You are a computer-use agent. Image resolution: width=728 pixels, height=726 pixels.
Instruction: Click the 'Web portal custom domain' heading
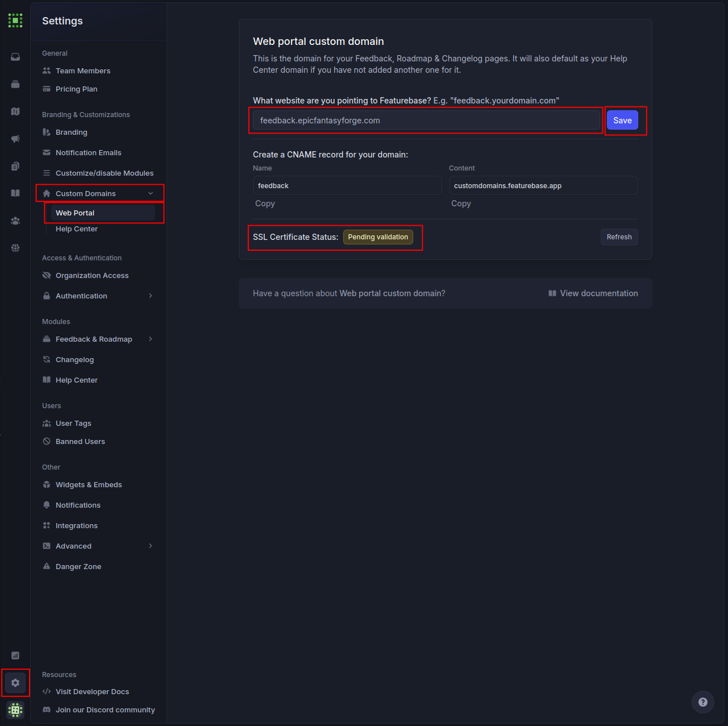pos(318,42)
